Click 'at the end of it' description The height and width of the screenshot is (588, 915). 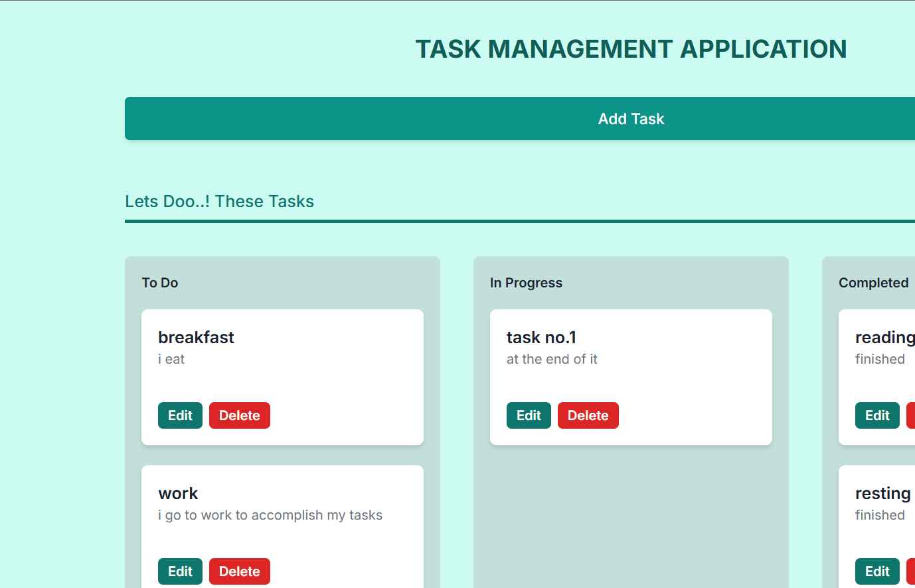[552, 359]
